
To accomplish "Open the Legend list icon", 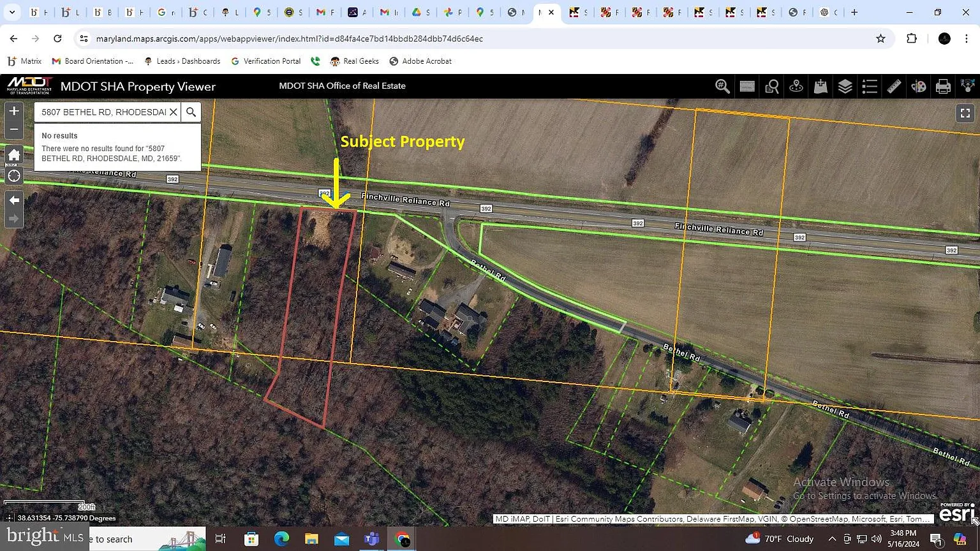I will coord(870,86).
